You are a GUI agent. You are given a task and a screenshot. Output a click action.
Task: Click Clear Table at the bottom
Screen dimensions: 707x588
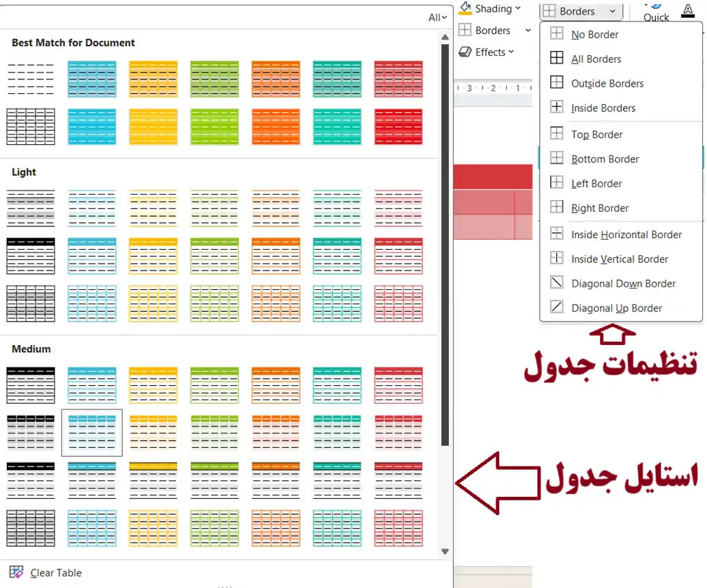tap(55, 572)
